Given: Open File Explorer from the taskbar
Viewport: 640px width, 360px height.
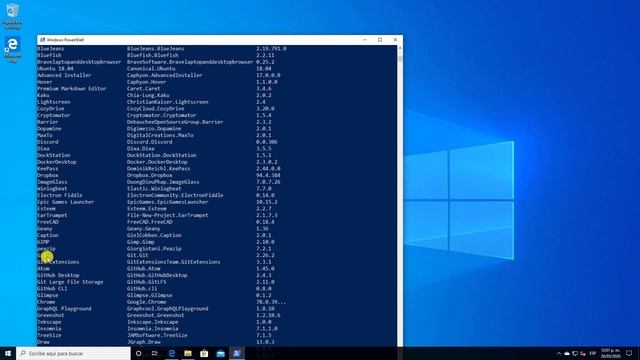Looking at the screenshot, I should [188, 353].
